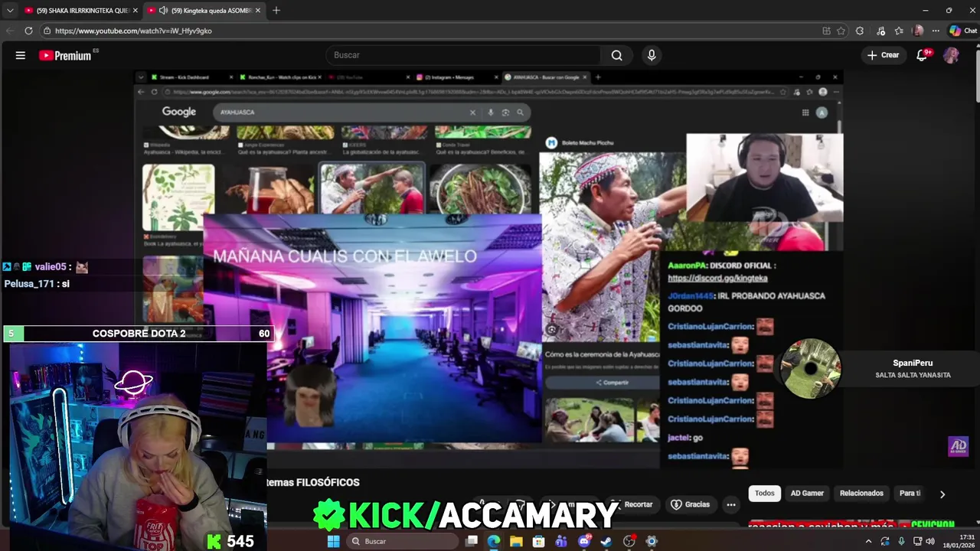Show more filter chips with right chevron

coord(942,494)
